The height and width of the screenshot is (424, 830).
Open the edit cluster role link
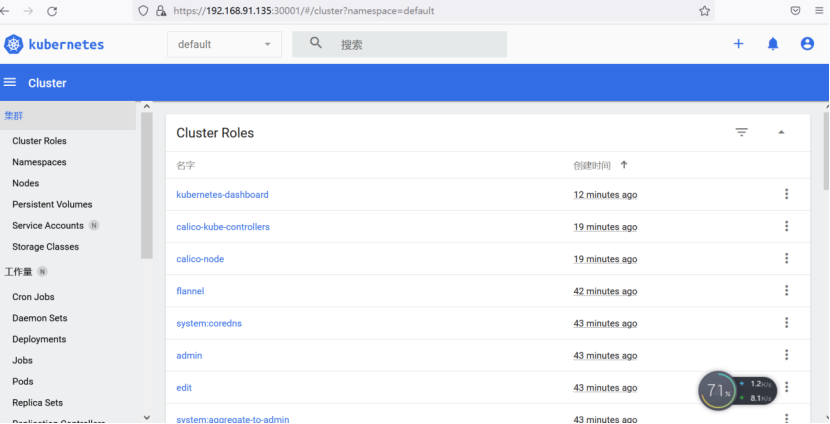coord(184,388)
